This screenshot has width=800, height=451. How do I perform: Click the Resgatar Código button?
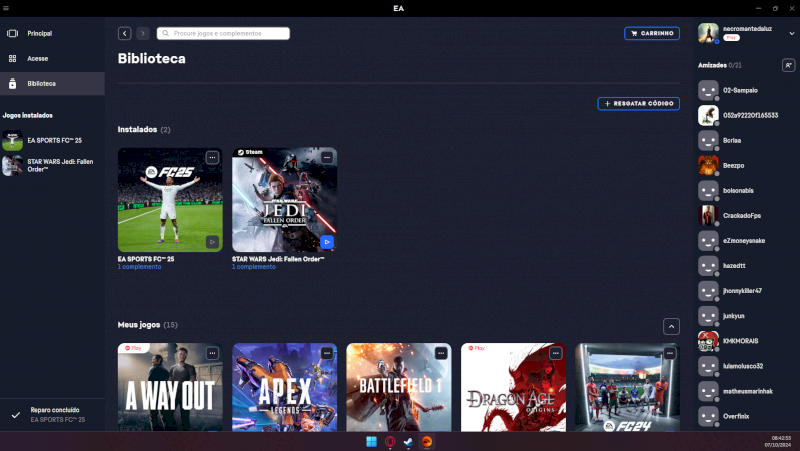click(x=638, y=104)
